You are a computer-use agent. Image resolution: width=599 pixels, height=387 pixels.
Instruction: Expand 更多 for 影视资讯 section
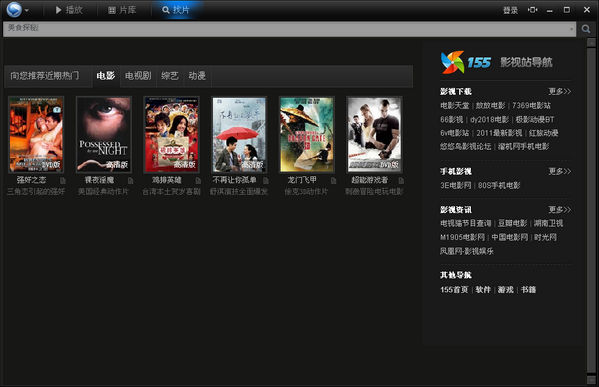click(560, 209)
